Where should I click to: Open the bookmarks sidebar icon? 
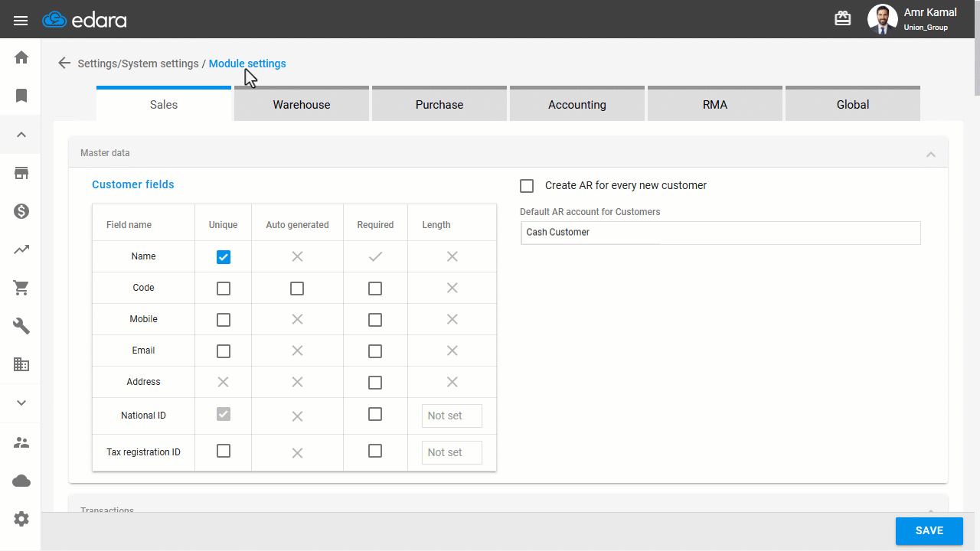[x=21, y=96]
